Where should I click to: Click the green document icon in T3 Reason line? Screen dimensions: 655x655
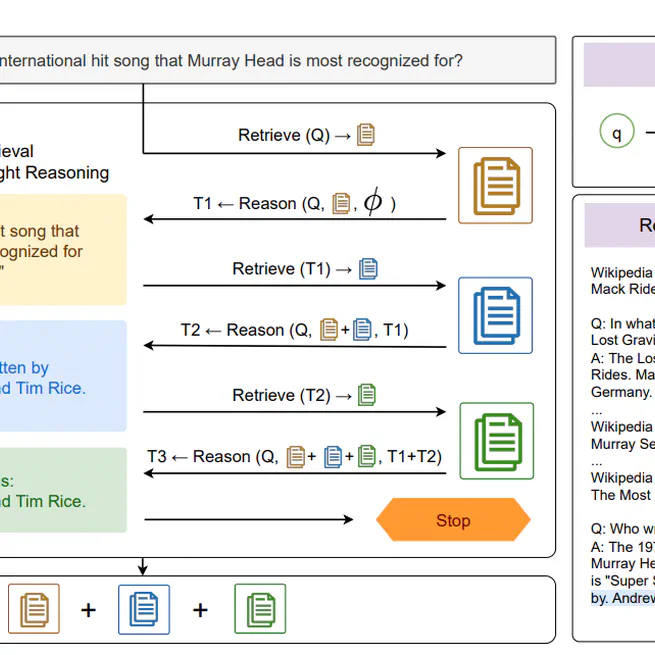[x=368, y=457]
